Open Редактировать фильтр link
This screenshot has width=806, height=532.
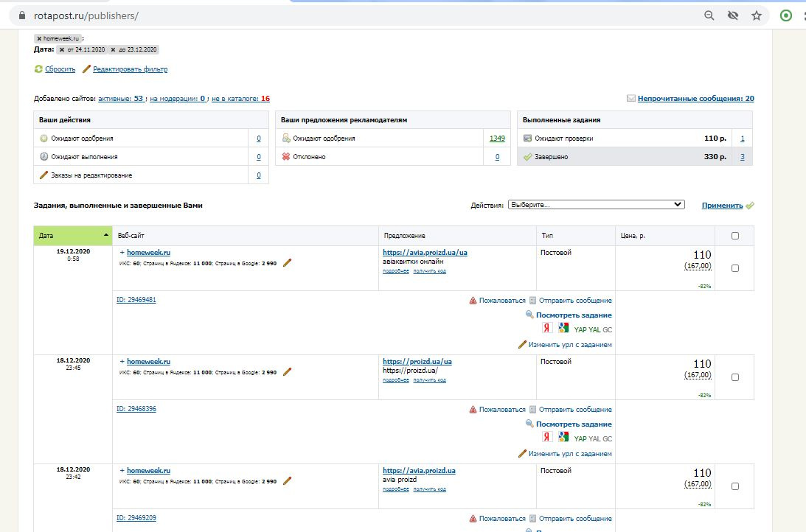pos(130,69)
